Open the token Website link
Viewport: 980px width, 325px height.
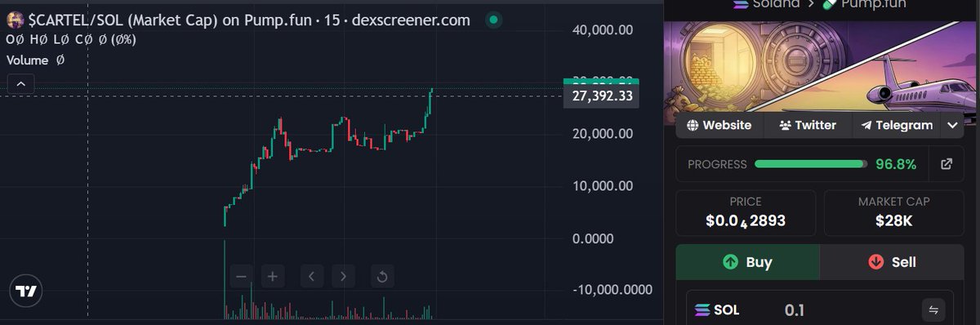coord(719,125)
